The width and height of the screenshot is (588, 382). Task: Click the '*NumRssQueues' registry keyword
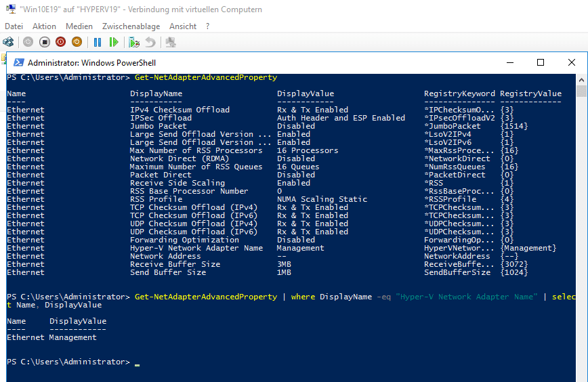click(455, 167)
